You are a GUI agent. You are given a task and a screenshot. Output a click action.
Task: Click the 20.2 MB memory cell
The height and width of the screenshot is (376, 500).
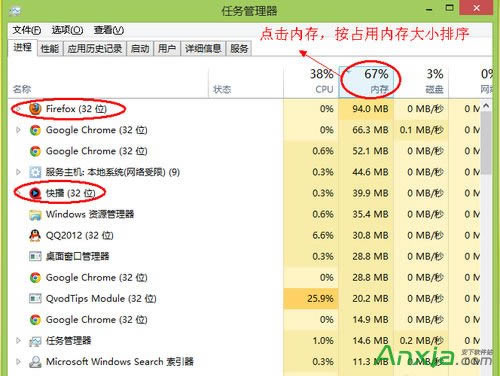(x=366, y=298)
